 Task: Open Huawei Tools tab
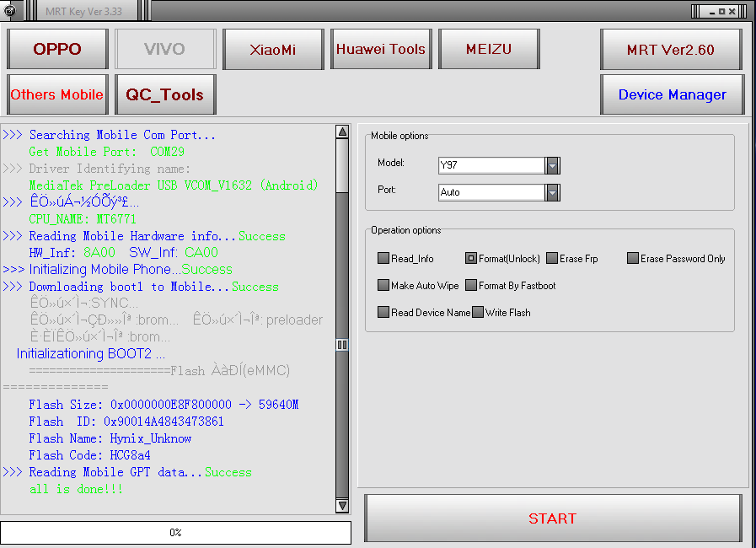point(381,49)
